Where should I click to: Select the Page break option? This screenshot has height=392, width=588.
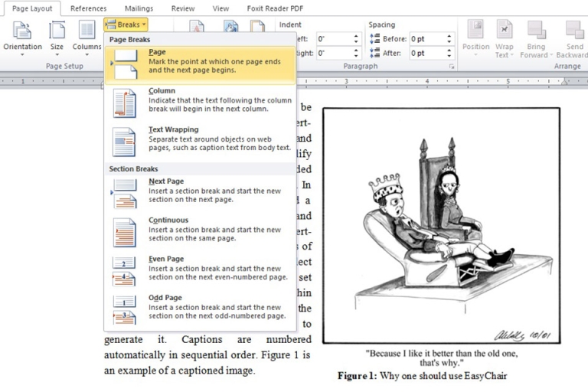(x=201, y=65)
